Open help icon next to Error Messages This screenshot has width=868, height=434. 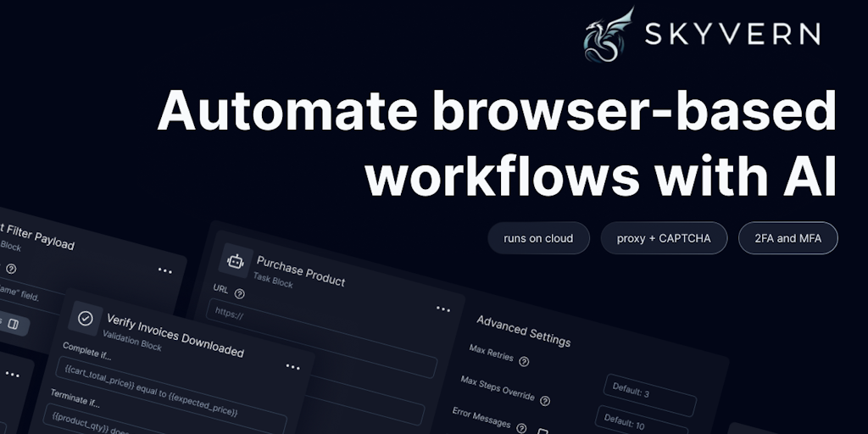tap(521, 427)
